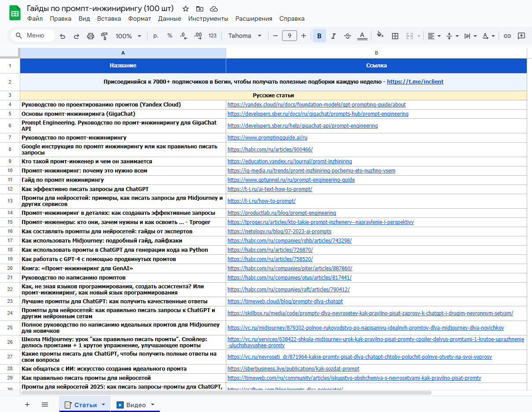The image size is (532, 412).
Task: Toggle strikethrough formatting
Action: click(347, 36)
